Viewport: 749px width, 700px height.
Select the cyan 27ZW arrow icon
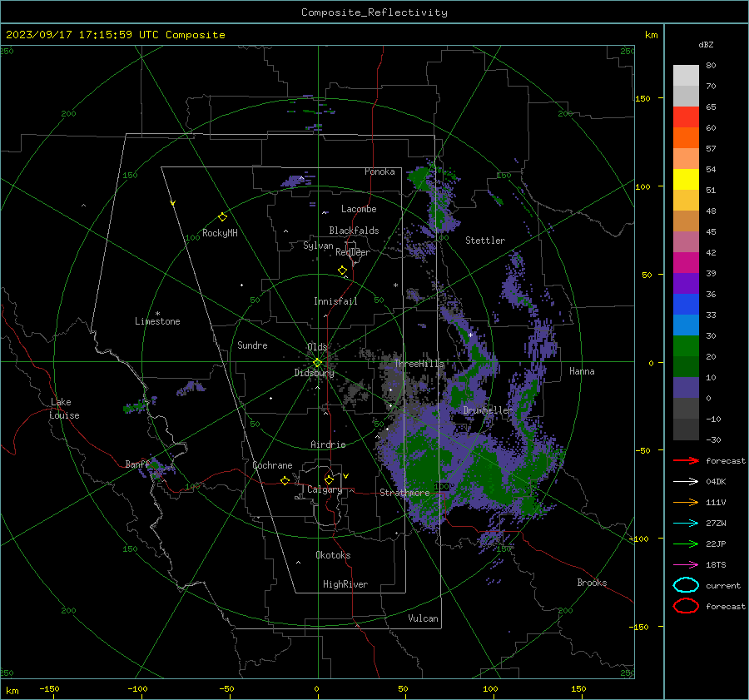[x=686, y=524]
